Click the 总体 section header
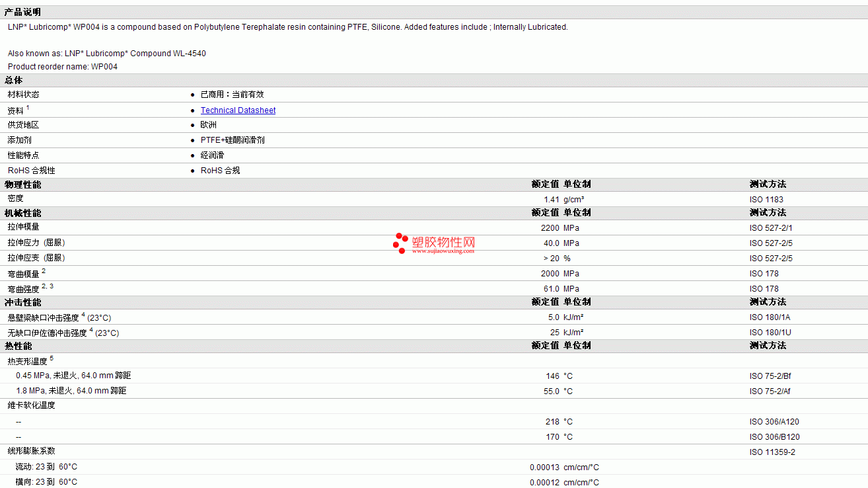 pyautogui.click(x=14, y=80)
